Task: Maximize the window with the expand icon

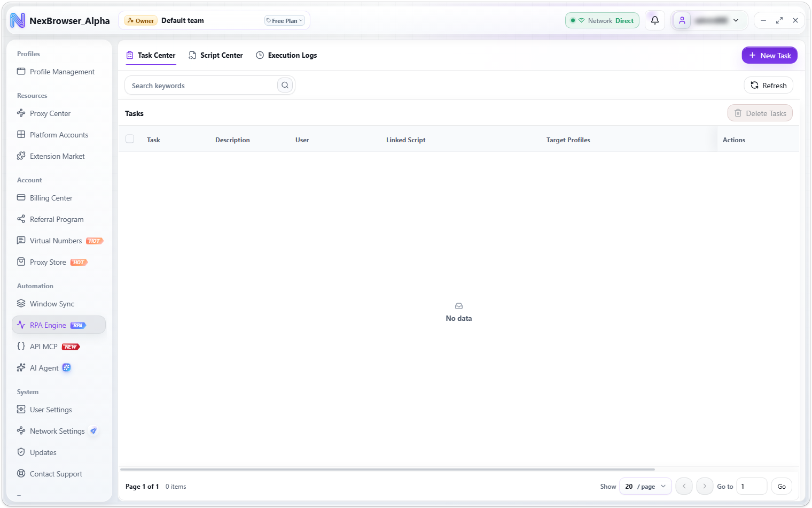Action: [779, 20]
